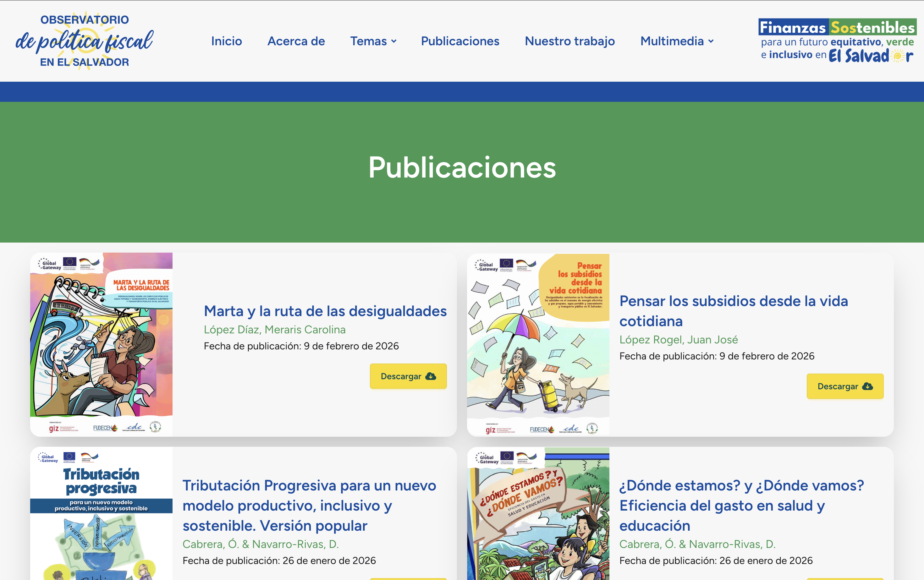
Task: Open the Finanzas Sostenibles El Salvador logo
Action: click(837, 41)
